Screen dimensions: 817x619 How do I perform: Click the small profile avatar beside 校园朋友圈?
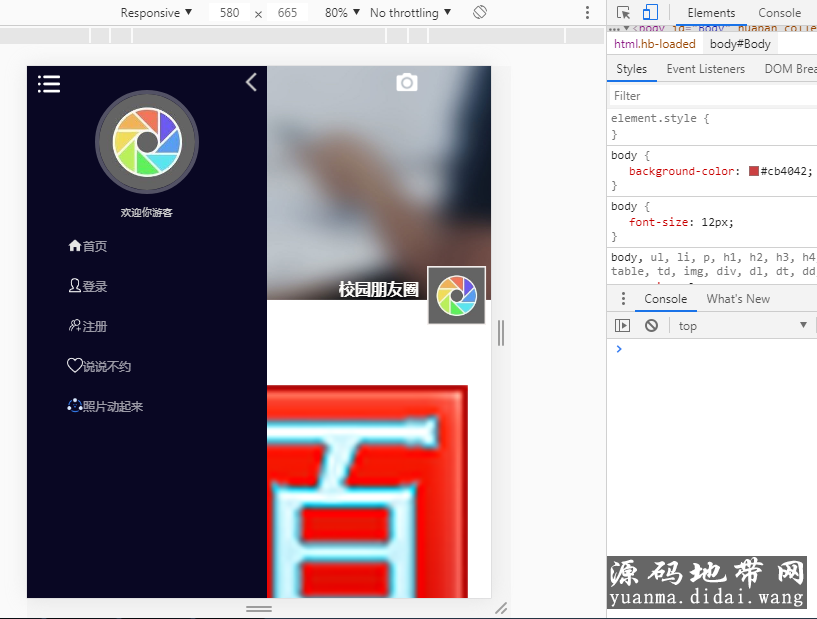coord(456,295)
